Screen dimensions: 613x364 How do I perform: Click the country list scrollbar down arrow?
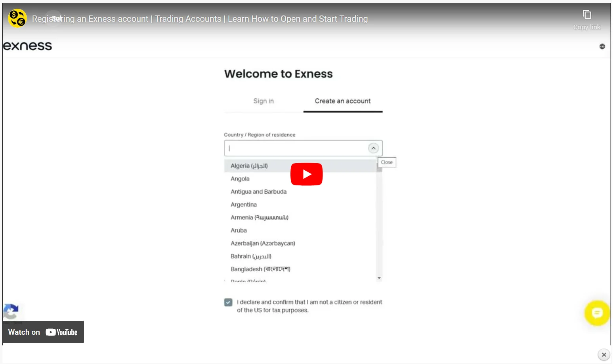click(x=379, y=278)
